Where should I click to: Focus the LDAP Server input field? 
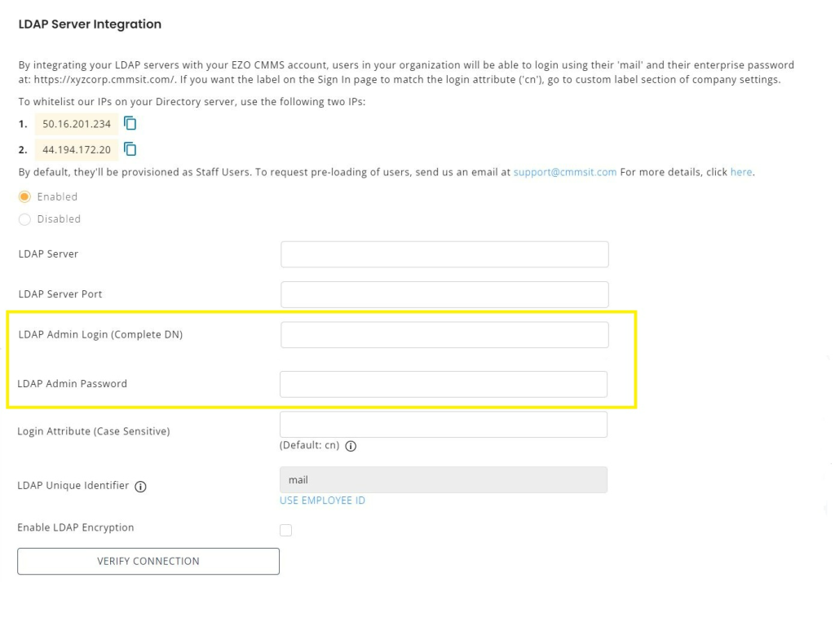click(444, 254)
